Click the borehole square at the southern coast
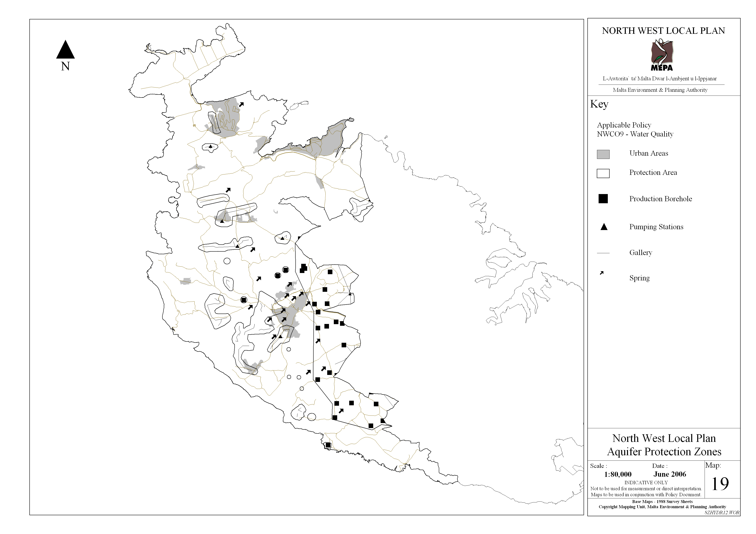This screenshot has width=756, height=534. coord(328,445)
